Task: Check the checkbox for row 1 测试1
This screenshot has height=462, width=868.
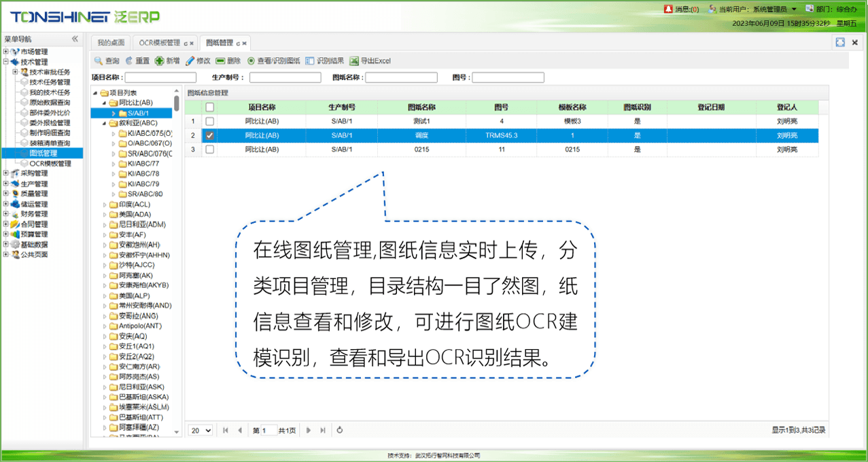Action: coord(210,122)
